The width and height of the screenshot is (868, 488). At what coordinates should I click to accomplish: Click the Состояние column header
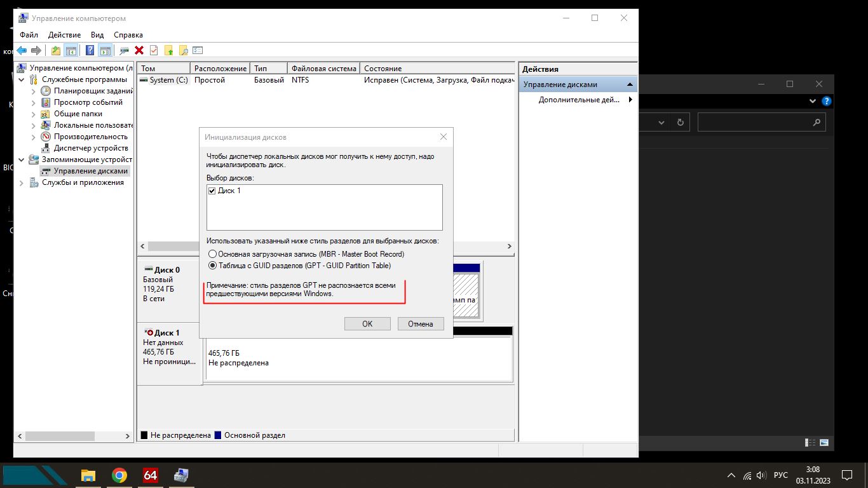[x=437, y=68]
